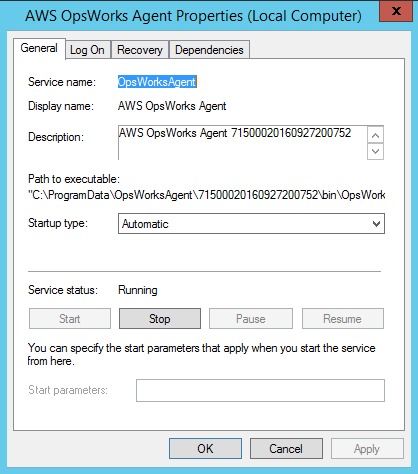Click description scroll up arrow

(375, 135)
